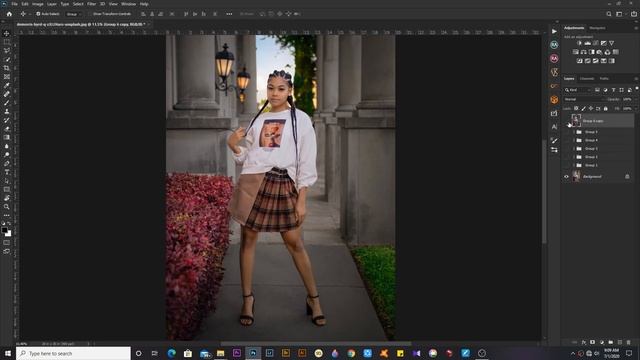640x360 pixels.
Task: Open the Search icon at top right
Action: [x=609, y=14]
